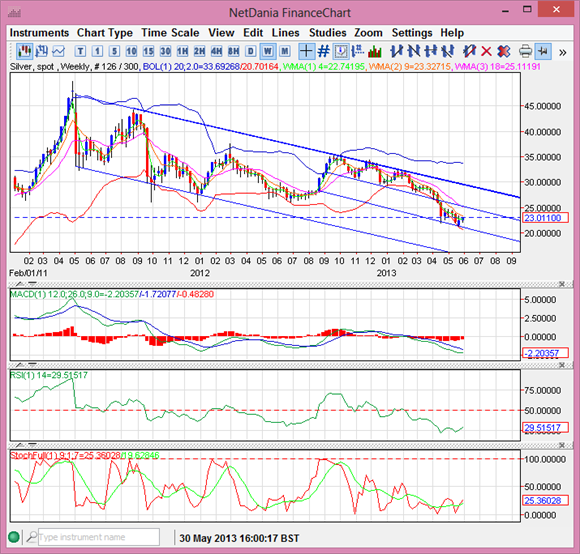Set time scale to 15 minutes
The image size is (580, 554).
(148, 51)
